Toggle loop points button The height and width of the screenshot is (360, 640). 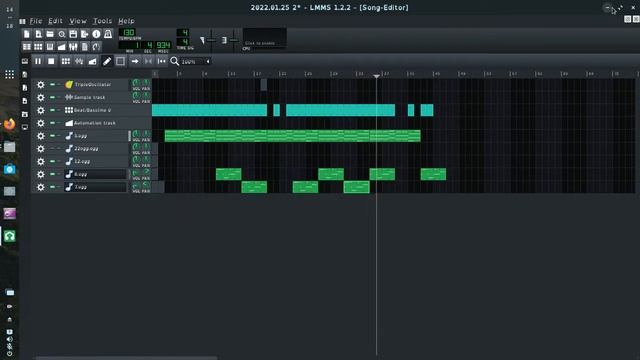[x=148, y=61]
